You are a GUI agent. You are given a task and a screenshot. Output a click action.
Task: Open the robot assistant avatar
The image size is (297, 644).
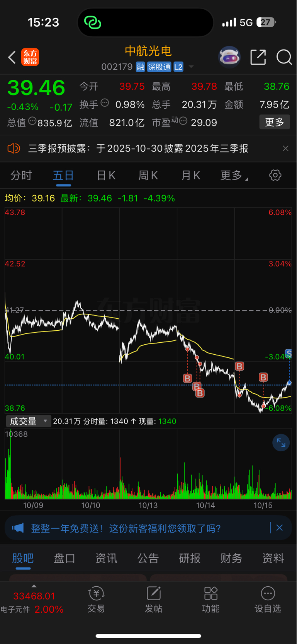pyautogui.click(x=229, y=57)
